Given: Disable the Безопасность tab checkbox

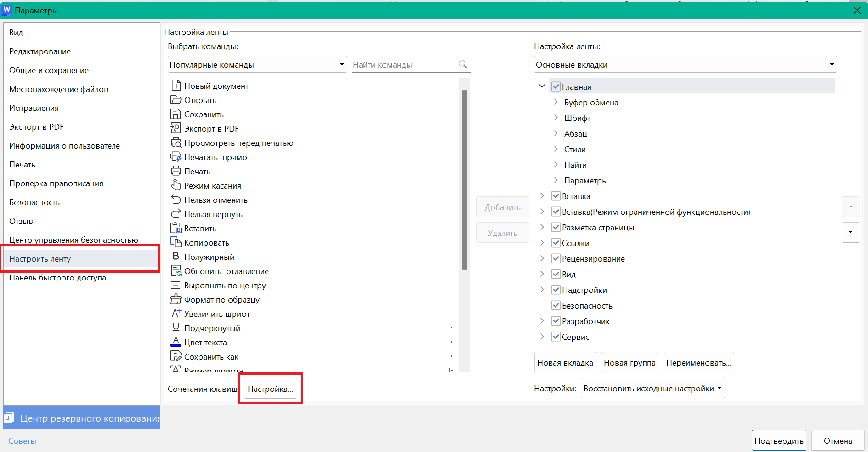Looking at the screenshot, I should [556, 305].
